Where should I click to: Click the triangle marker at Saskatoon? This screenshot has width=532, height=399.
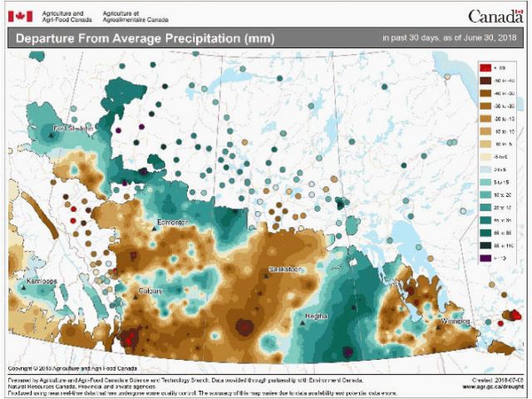click(x=266, y=276)
